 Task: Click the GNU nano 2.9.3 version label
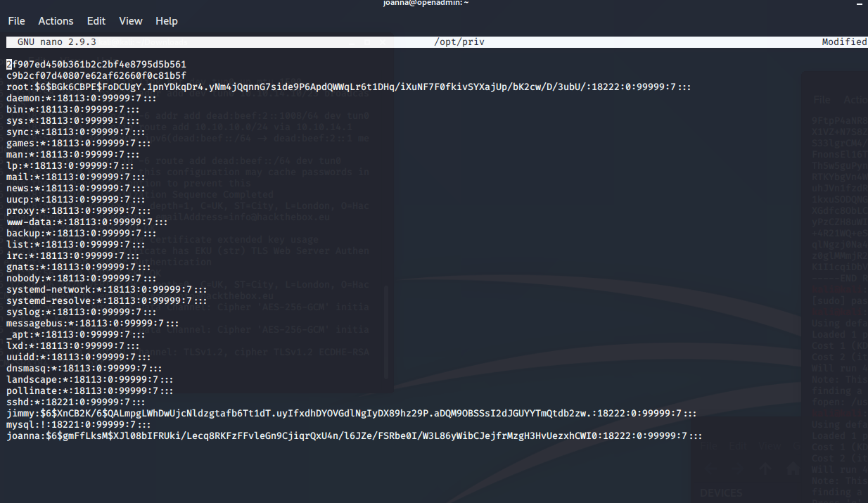[x=57, y=42]
